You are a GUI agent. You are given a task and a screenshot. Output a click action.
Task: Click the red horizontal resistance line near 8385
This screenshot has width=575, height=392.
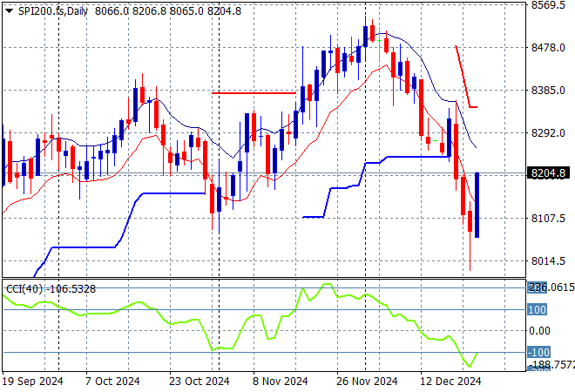pos(254,93)
